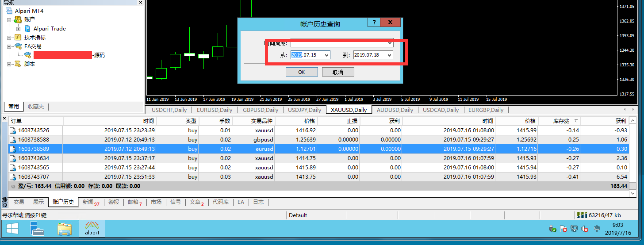
Task: Sort by the 交易品种 column header
Action: click(253, 121)
